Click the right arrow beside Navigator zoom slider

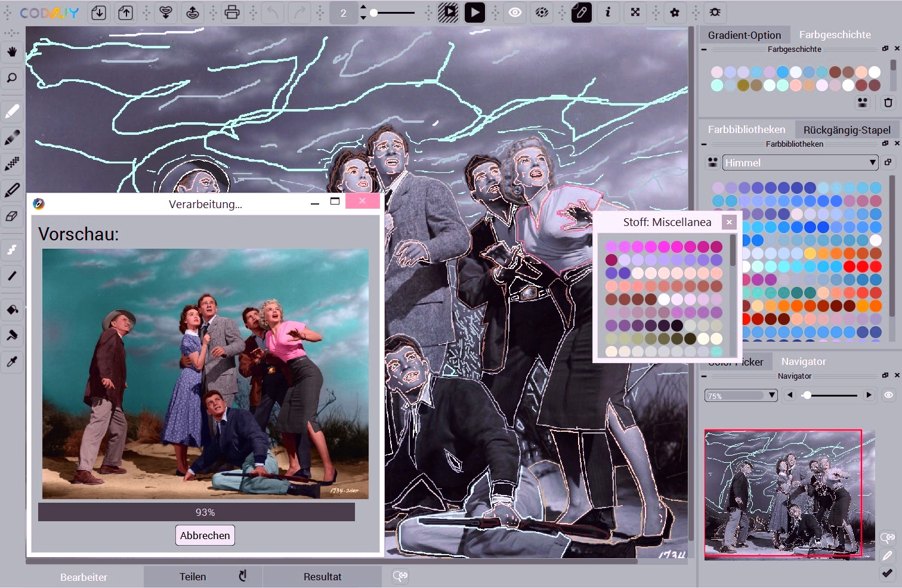[869, 395]
